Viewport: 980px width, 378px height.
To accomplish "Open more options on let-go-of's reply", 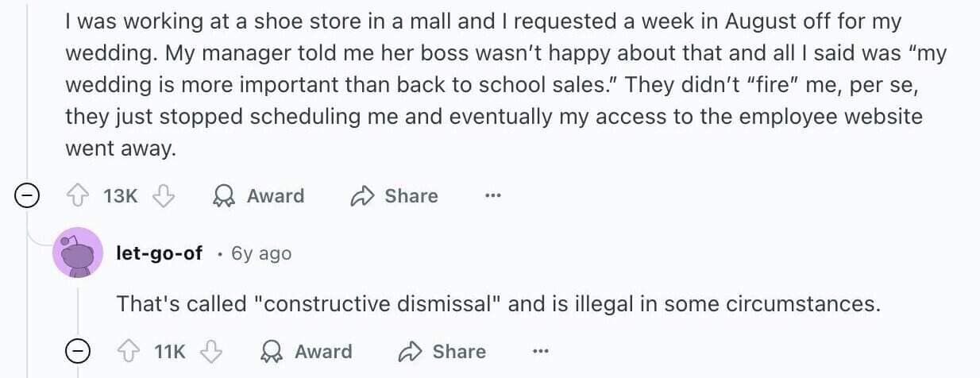I will 541,351.
